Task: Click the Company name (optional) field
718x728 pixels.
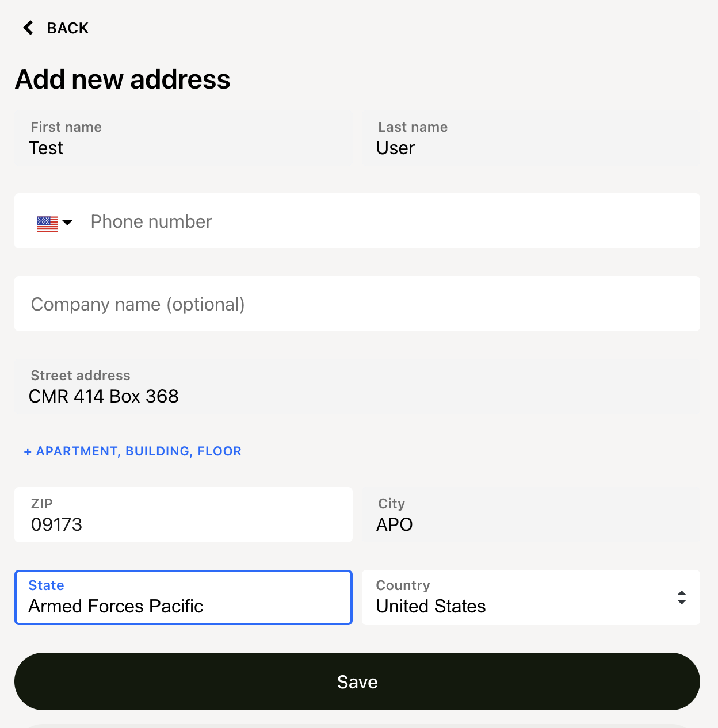Action: coord(357,304)
